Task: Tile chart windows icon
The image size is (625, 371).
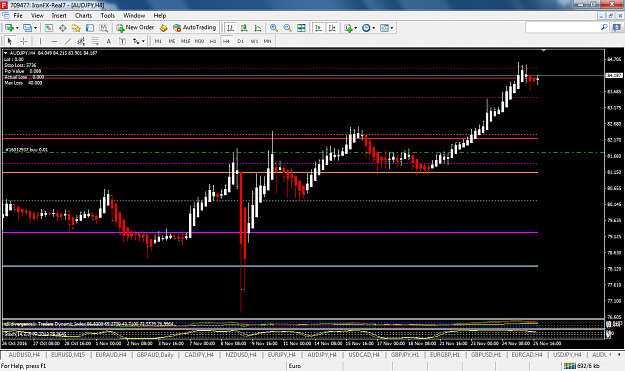Action: [301, 28]
